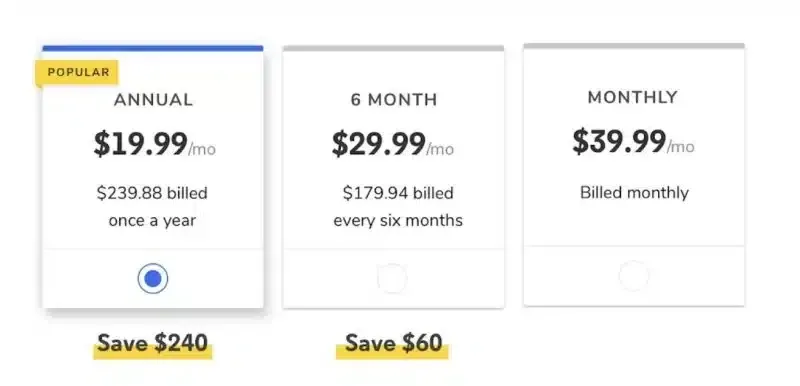Click the yellow highlight under Save $240
Image resolution: width=800 pixels, height=386 pixels.
pos(153,354)
